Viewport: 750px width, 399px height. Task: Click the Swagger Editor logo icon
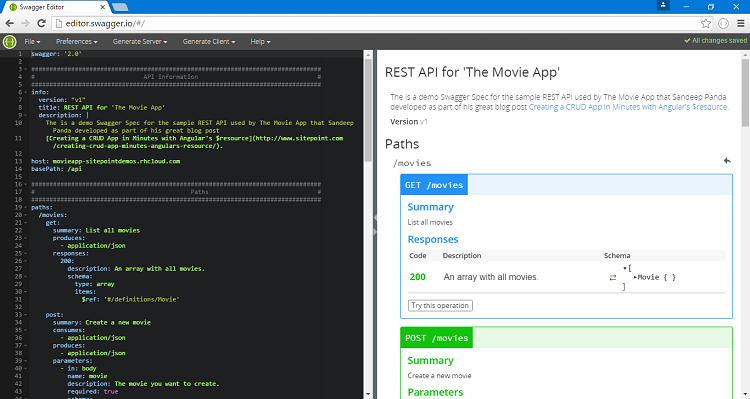pyautogui.click(x=10, y=42)
